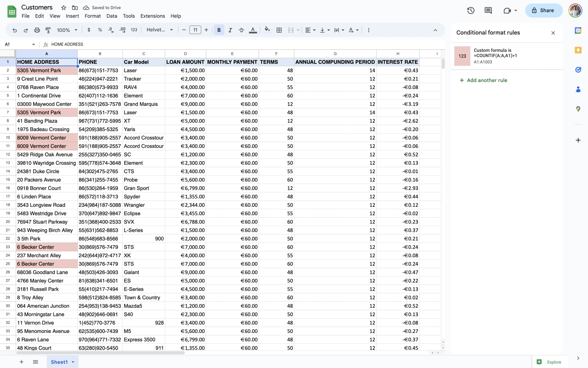Click the font size input field
Screen dimensions: 588x368
(x=195, y=30)
